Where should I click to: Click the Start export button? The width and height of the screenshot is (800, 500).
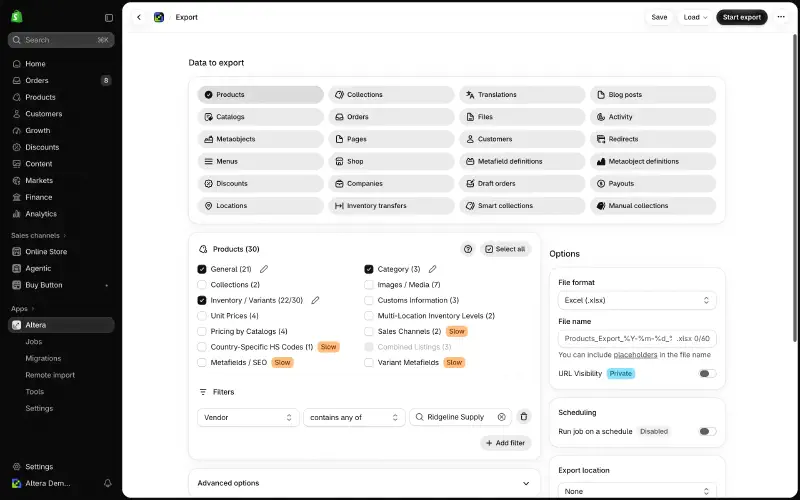pos(741,17)
